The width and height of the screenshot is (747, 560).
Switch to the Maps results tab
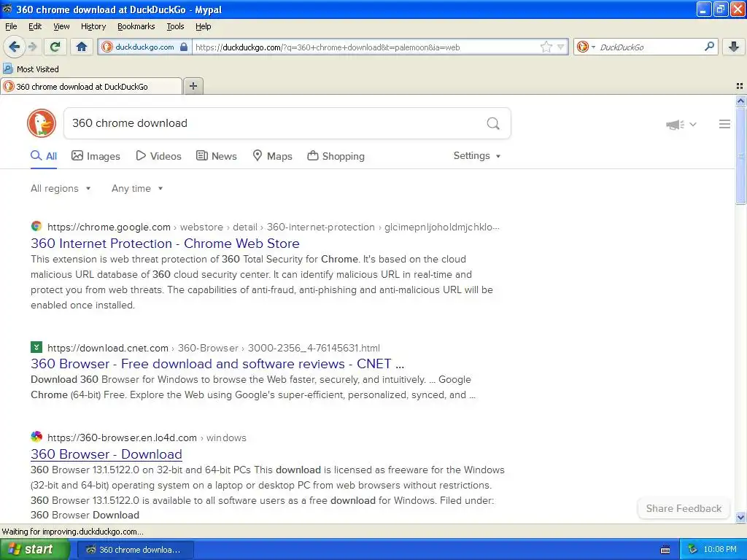click(273, 156)
